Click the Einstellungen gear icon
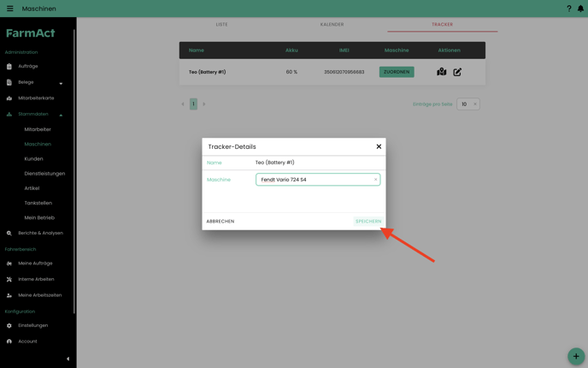 point(9,325)
